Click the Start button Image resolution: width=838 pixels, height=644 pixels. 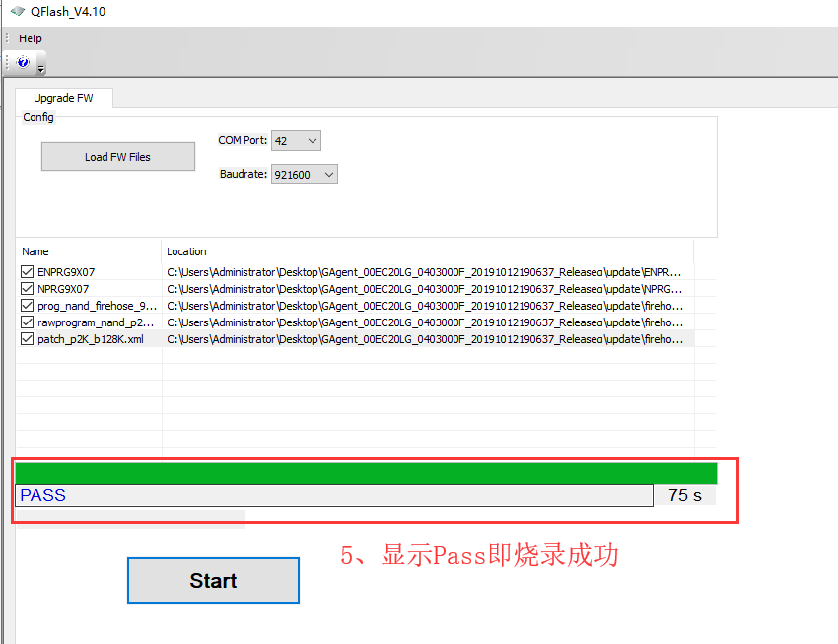[213, 581]
